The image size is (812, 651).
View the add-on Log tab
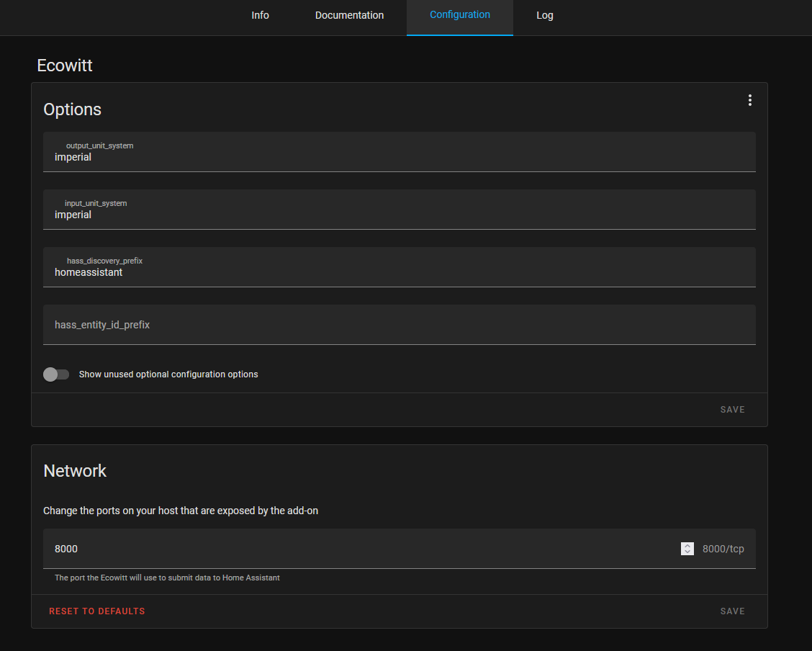point(544,15)
